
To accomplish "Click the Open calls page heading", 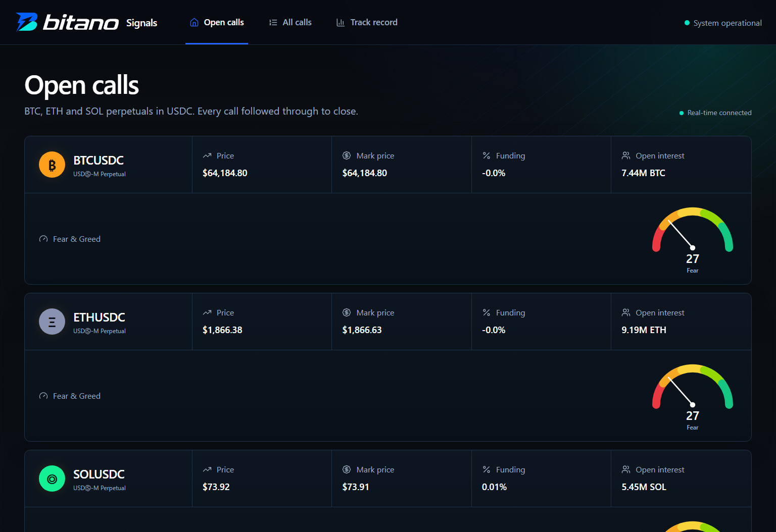I will pyautogui.click(x=82, y=85).
